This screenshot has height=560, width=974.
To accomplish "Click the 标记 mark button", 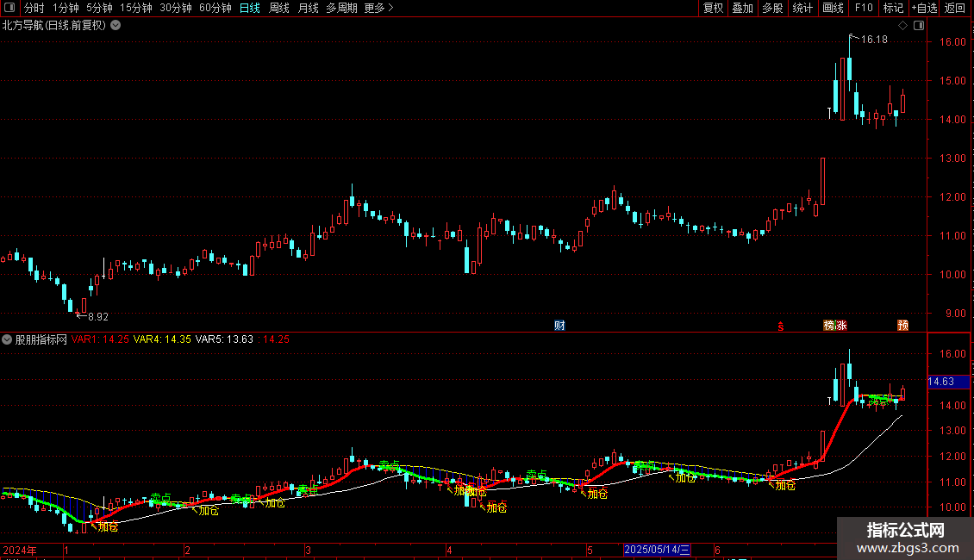I will click(x=893, y=8).
